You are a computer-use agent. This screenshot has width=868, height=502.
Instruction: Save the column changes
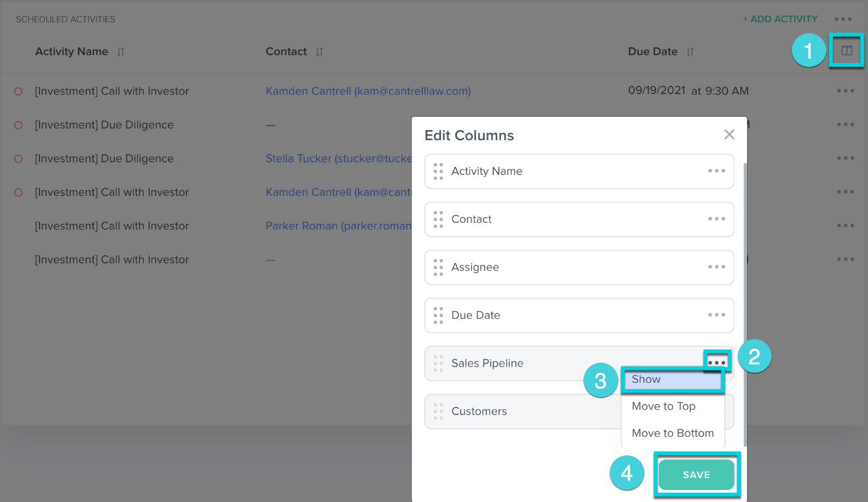(x=696, y=474)
